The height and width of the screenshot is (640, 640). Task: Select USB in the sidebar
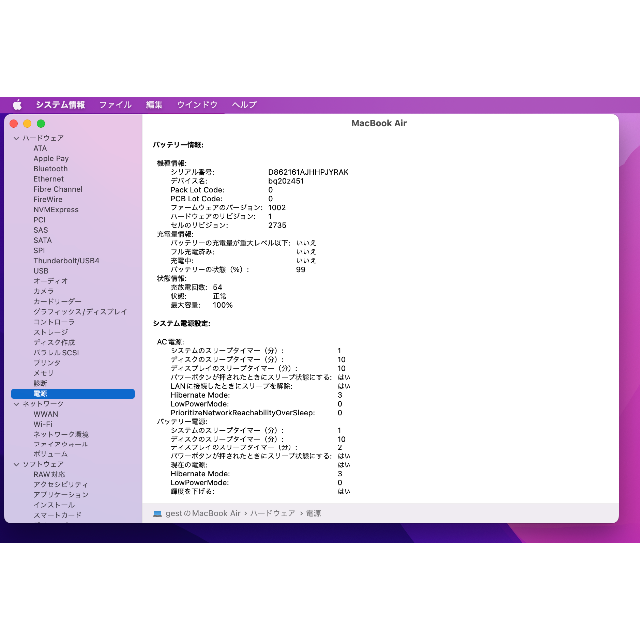coord(41,271)
